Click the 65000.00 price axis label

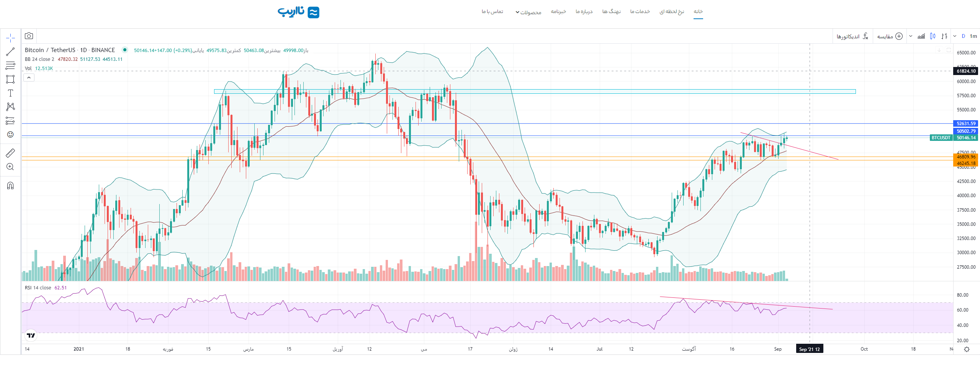pyautogui.click(x=966, y=53)
